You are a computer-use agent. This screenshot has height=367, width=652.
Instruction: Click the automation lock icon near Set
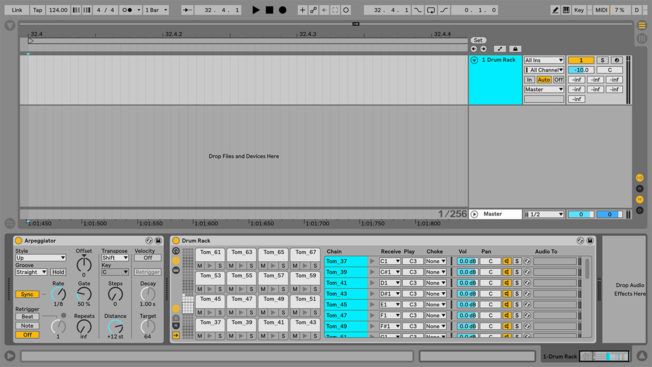tap(515, 49)
